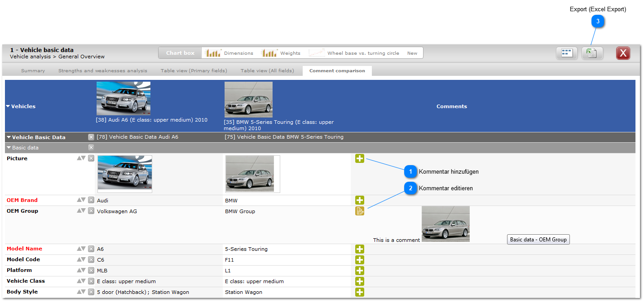Image resolution: width=644 pixels, height=302 pixels.
Task: Open the Dimensions chart
Action: [229, 53]
